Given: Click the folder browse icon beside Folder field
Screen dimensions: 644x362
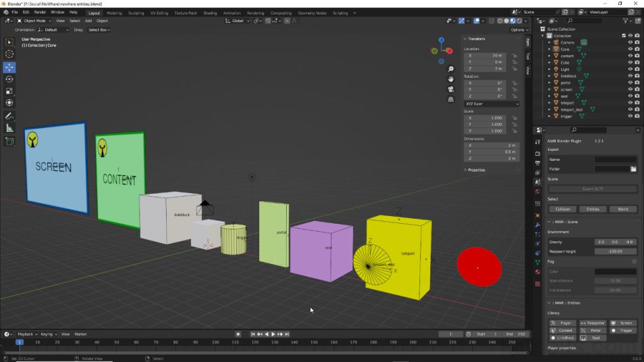Looking at the screenshot, I should coord(633,169).
